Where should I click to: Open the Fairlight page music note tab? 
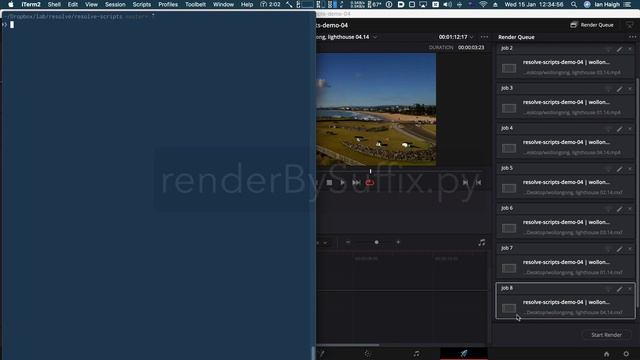416,354
